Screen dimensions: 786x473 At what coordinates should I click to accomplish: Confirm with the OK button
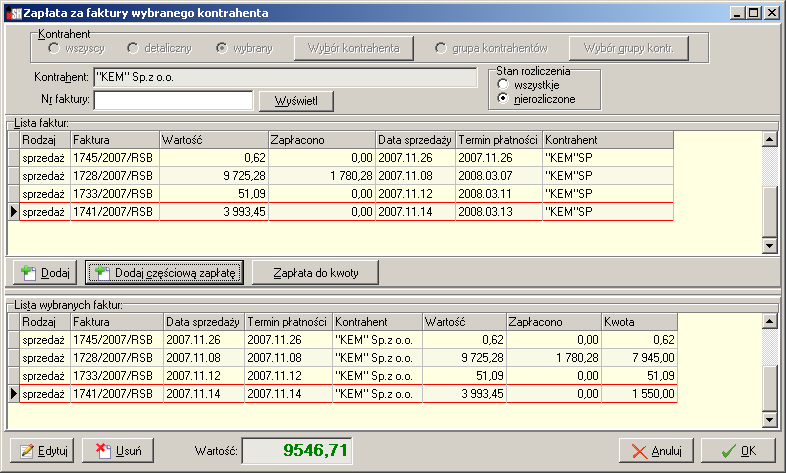click(x=739, y=450)
